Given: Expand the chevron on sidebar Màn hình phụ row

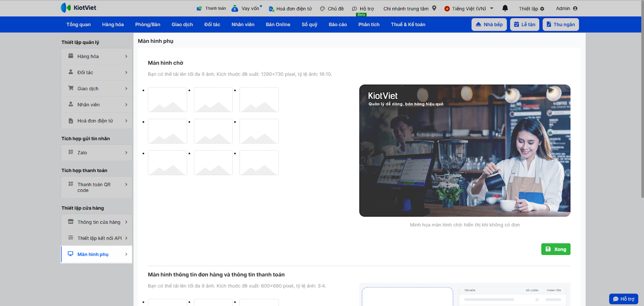Looking at the screenshot, I should 126,254.
